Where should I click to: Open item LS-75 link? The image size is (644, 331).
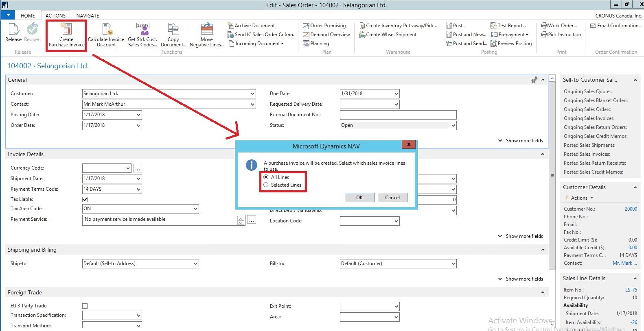[x=631, y=290]
